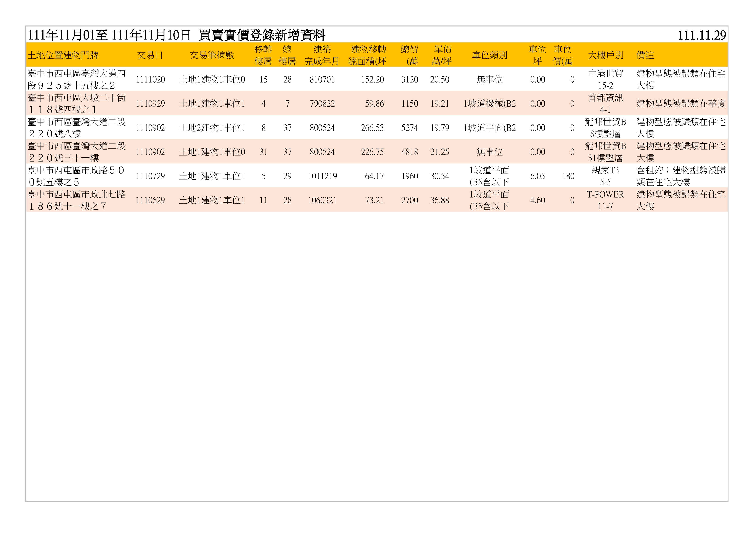Click remark 含租約；建物型態被歸類在住宅大樓
Image resolution: width=756 pixels, height=535 pixels.
[x=681, y=176]
